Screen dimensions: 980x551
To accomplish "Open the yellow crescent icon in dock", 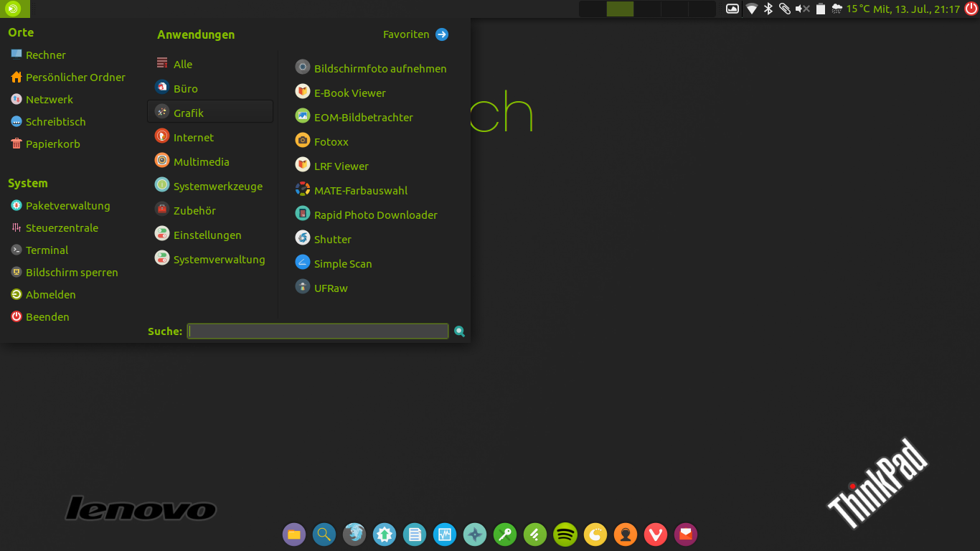I will coord(595,534).
